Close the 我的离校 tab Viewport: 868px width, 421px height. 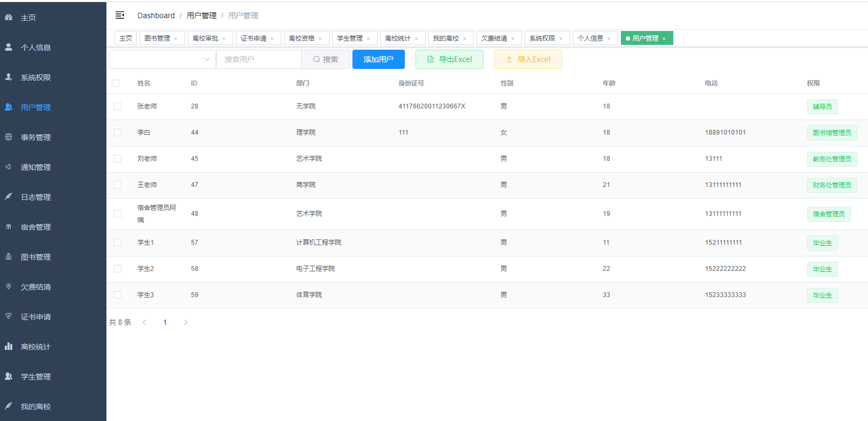click(464, 38)
